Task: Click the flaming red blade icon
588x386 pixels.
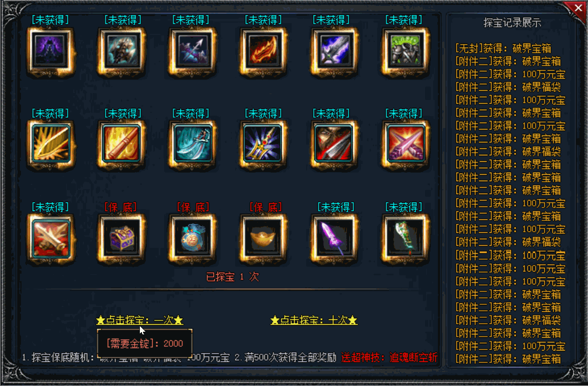Action: click(263, 50)
